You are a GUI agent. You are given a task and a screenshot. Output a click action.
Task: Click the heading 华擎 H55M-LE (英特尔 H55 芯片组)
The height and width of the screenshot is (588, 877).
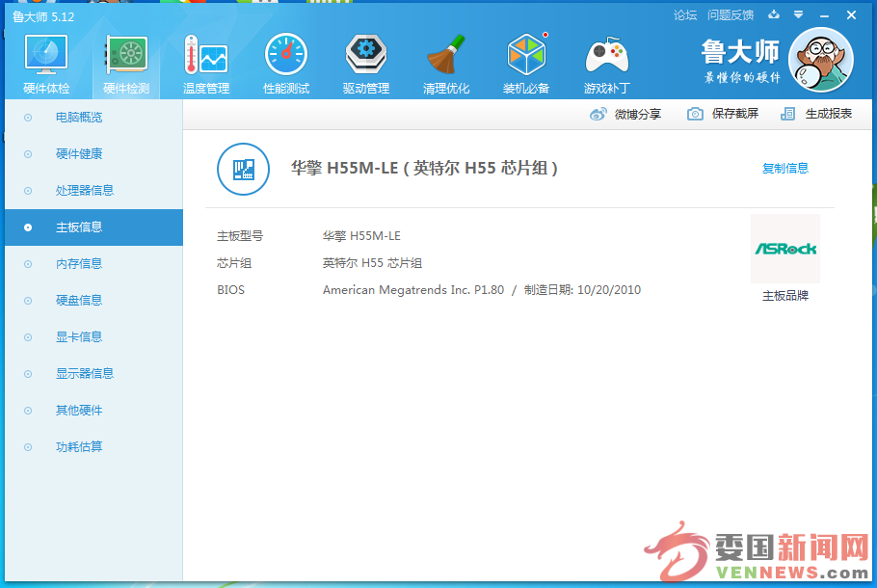[424, 169]
